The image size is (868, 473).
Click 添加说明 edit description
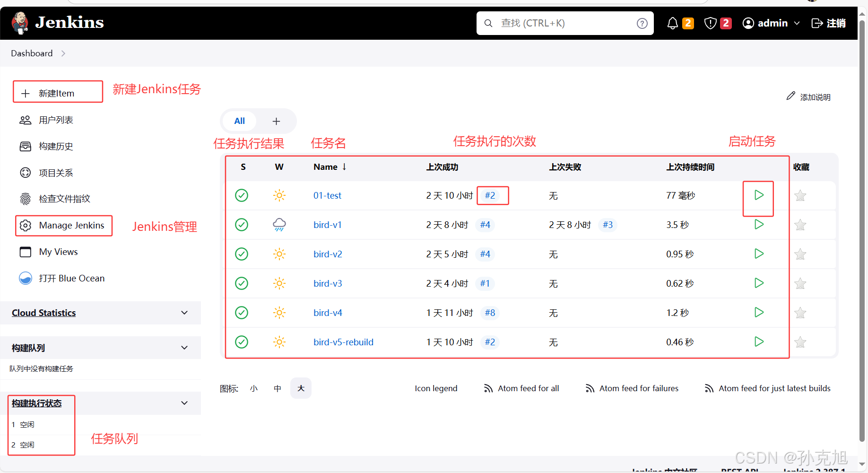coord(808,96)
